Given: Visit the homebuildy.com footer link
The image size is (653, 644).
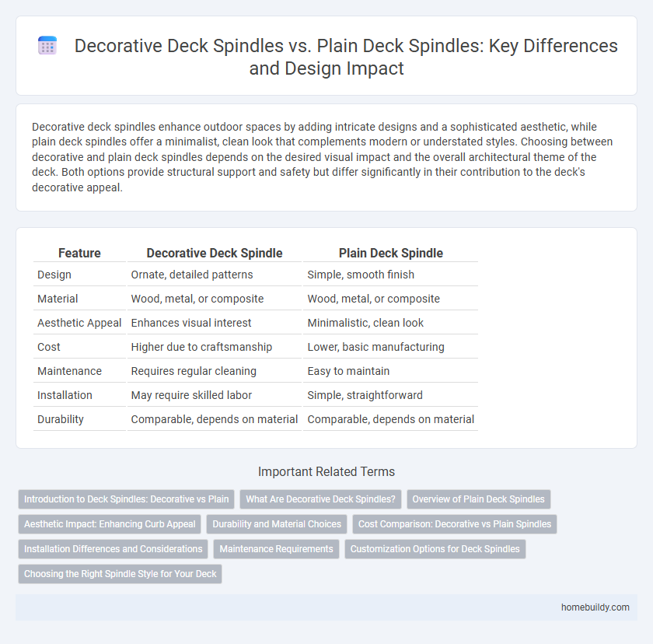Looking at the screenshot, I should point(595,607).
